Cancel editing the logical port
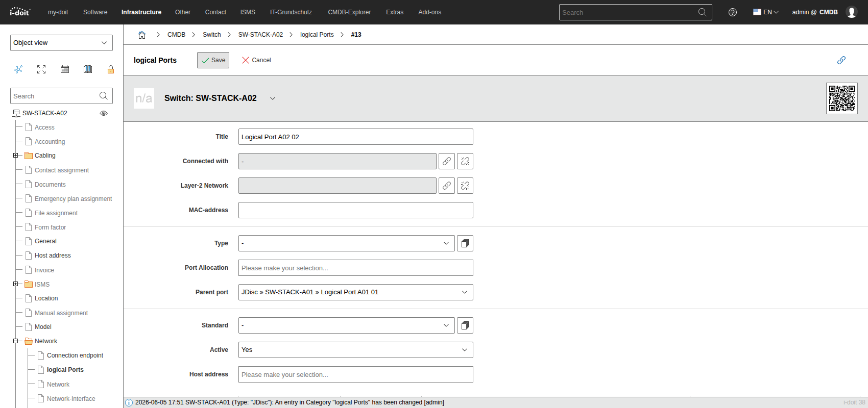Image resolution: width=868 pixels, height=408 pixels. (256, 60)
